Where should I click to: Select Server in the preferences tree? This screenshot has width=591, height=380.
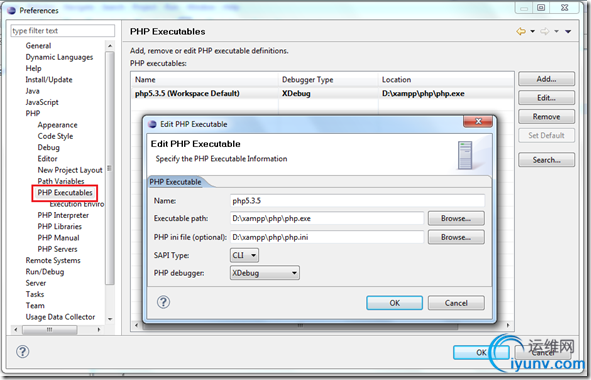tap(36, 283)
